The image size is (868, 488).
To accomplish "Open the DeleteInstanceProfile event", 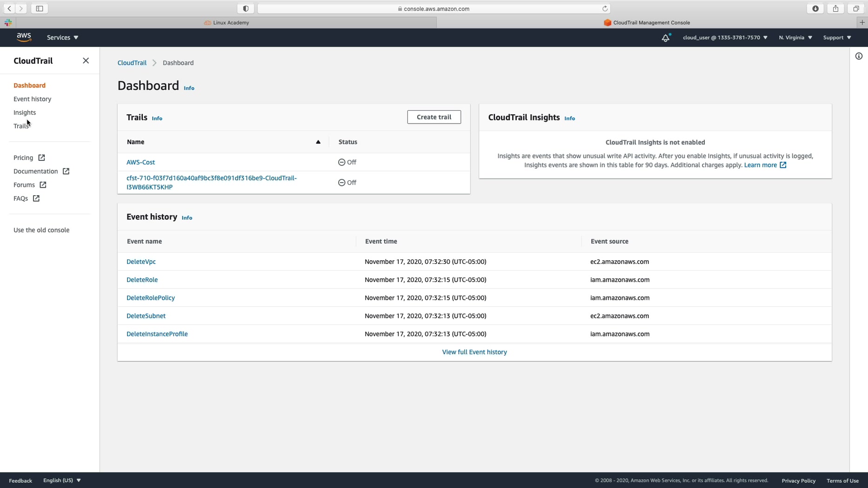I will click(157, 334).
